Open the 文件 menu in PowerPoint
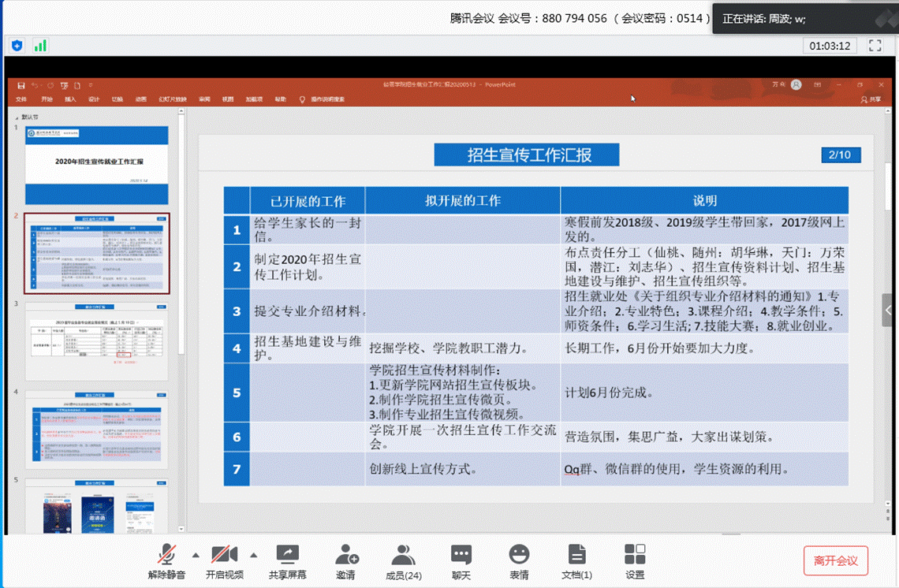The image size is (899, 588). pyautogui.click(x=21, y=99)
